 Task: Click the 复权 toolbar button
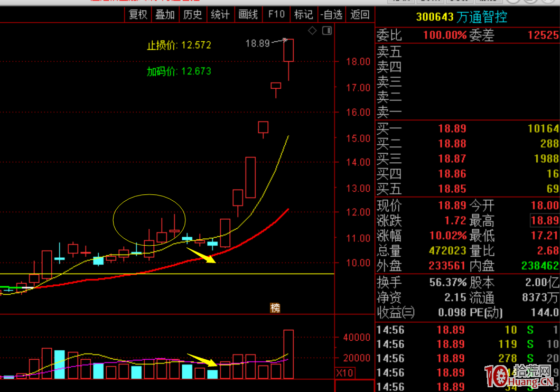(138, 15)
